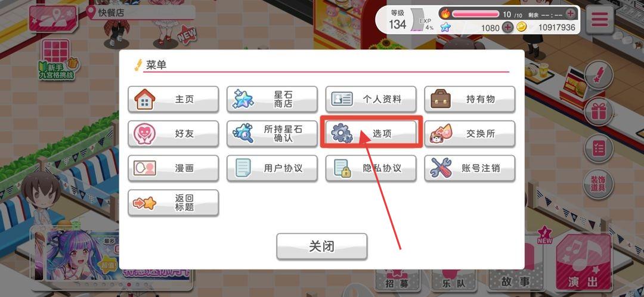Open the hamburger menu icon at top right
The height and width of the screenshot is (297, 644).
600,19
